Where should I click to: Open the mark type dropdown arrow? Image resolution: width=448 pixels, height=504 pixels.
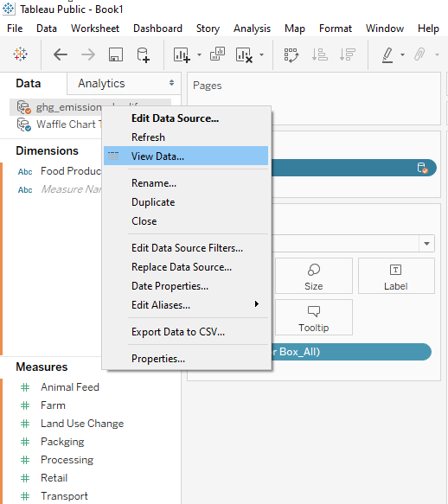click(x=426, y=244)
